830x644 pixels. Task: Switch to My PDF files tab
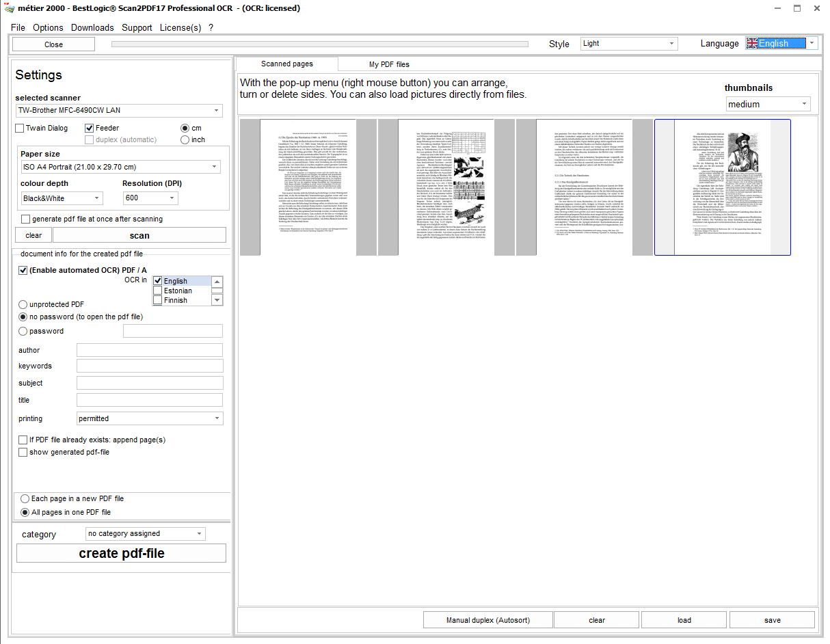pyautogui.click(x=389, y=64)
